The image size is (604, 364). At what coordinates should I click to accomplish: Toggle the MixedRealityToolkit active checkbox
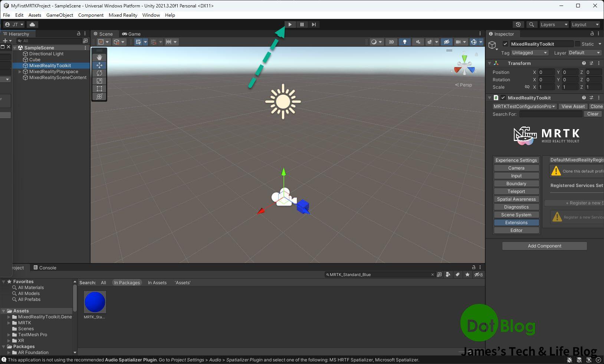pyautogui.click(x=505, y=44)
